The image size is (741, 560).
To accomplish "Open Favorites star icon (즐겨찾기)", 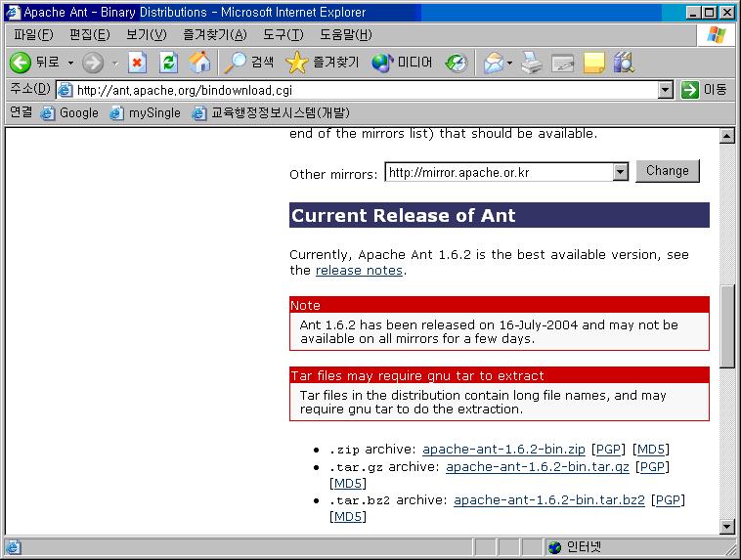I will (x=297, y=63).
